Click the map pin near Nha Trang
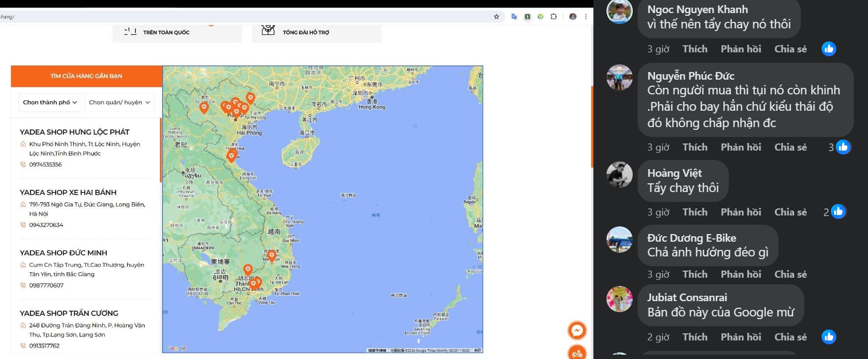Screen dimensions: 868x359 click(x=271, y=255)
